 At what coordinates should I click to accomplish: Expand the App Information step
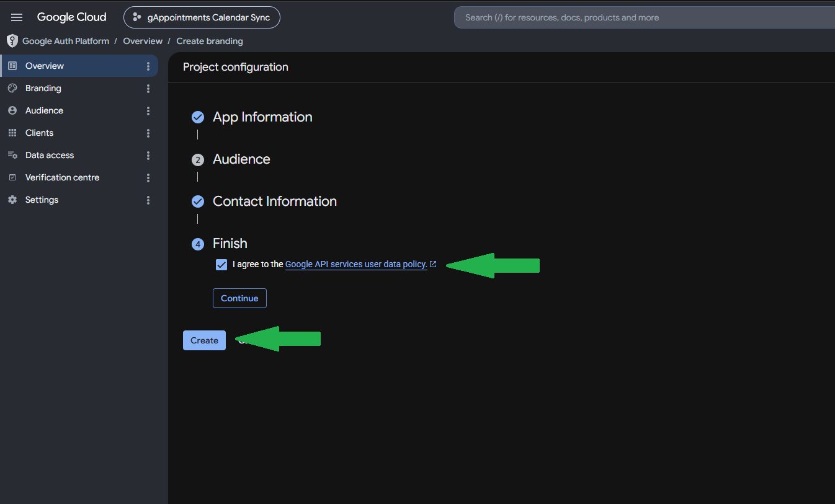(x=262, y=117)
